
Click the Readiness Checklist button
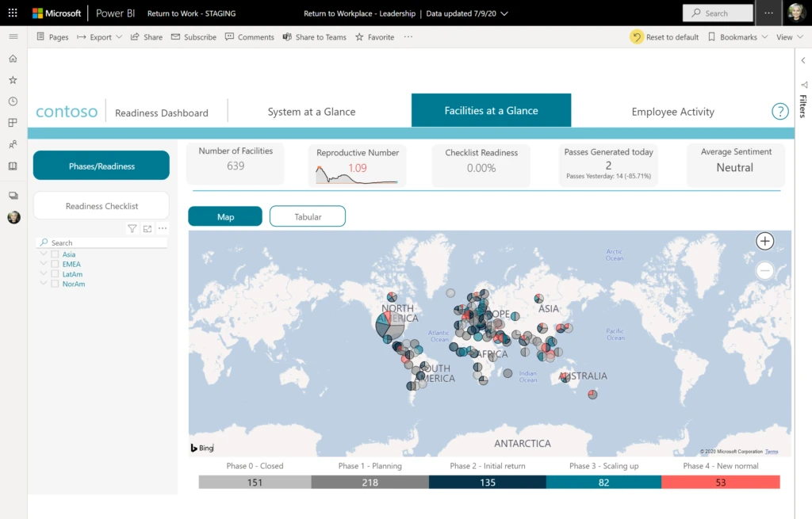[101, 206]
